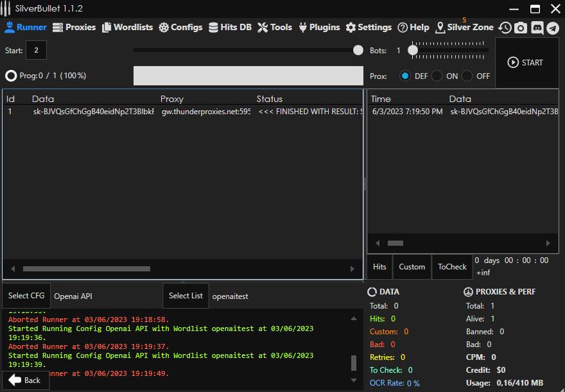Image resolution: width=565 pixels, height=392 pixels.
Task: Click the Back button
Action: tap(24, 380)
